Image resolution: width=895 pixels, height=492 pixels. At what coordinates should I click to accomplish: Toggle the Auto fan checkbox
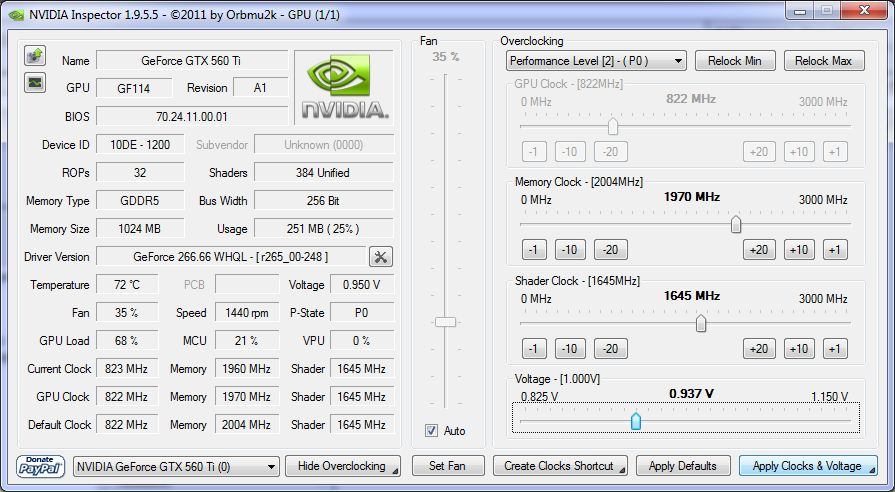coord(432,431)
